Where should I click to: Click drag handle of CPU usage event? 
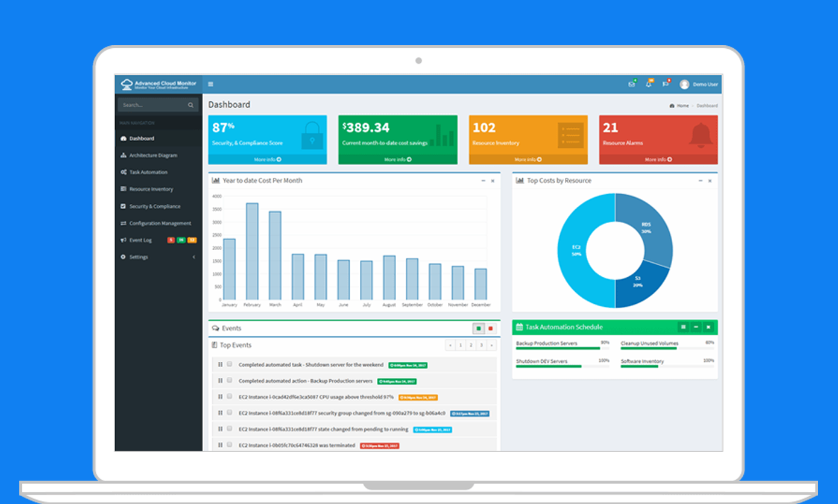pyautogui.click(x=220, y=397)
